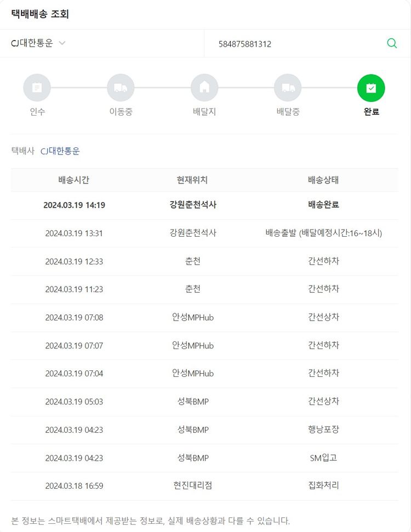Viewport: 411px width, 532px height.
Task: Click the 배송상태 column header
Action: pyautogui.click(x=323, y=180)
